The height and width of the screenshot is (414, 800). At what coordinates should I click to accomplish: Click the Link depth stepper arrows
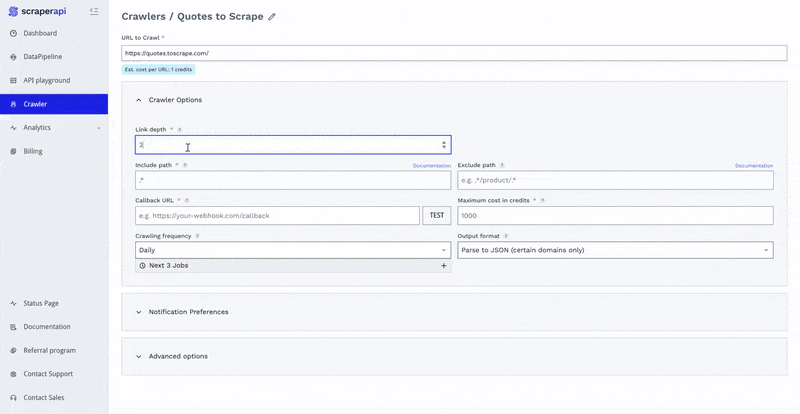(444, 145)
